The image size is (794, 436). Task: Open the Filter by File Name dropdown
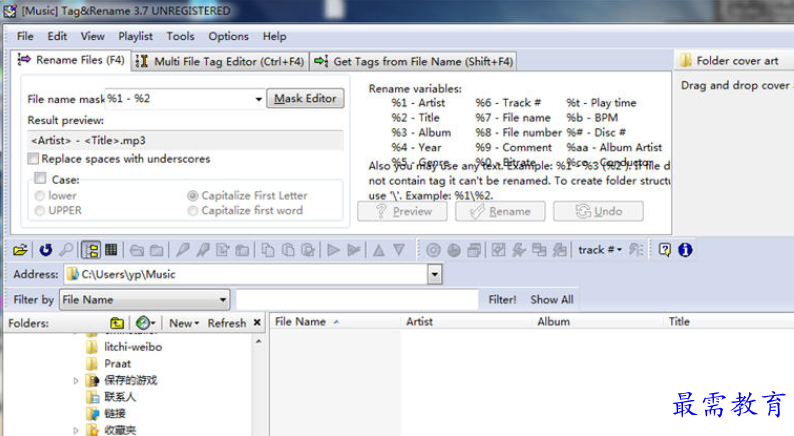pos(220,299)
